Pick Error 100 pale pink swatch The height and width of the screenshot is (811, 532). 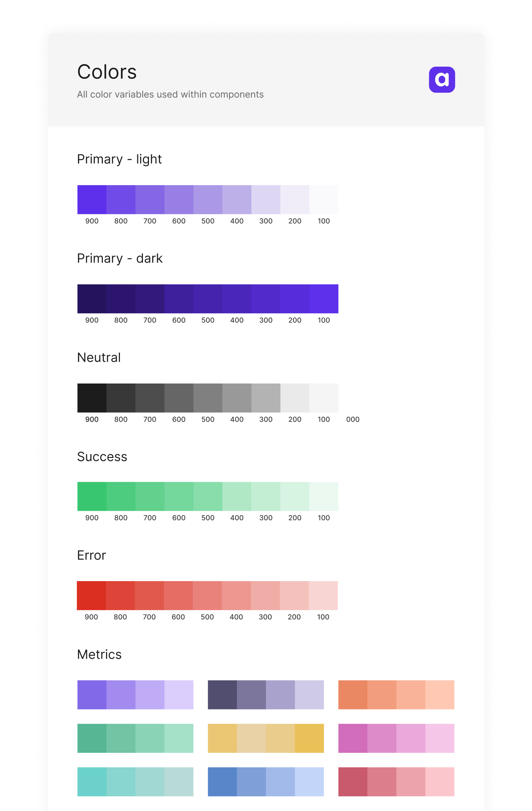tap(323, 595)
